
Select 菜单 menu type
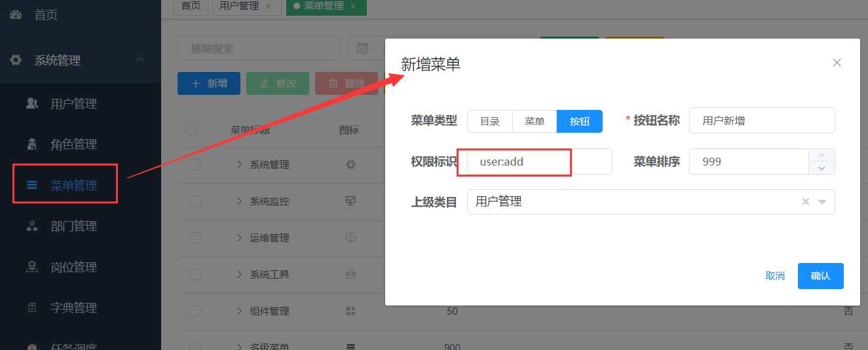coord(535,121)
